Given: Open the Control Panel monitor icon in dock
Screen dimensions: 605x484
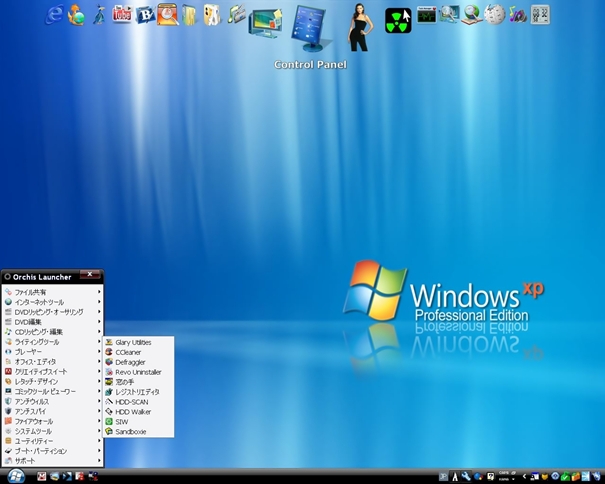Looking at the screenshot, I should point(311,28).
